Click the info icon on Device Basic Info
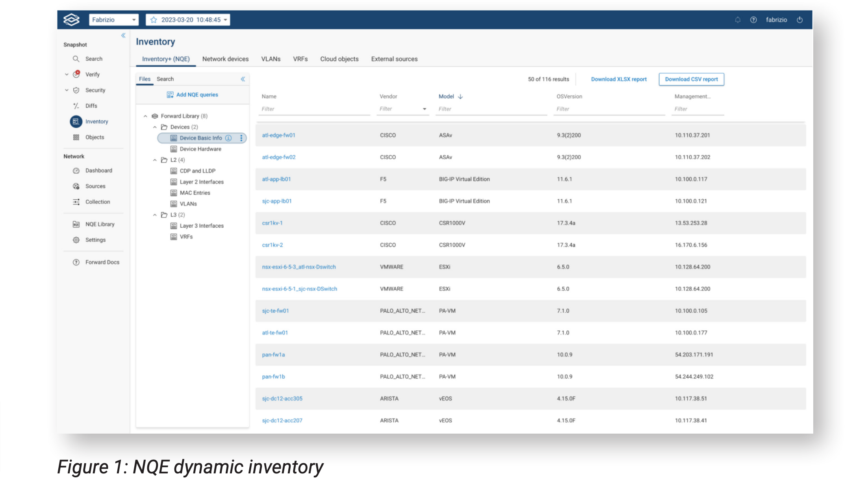Viewport: 868px width, 486px height. tap(228, 138)
